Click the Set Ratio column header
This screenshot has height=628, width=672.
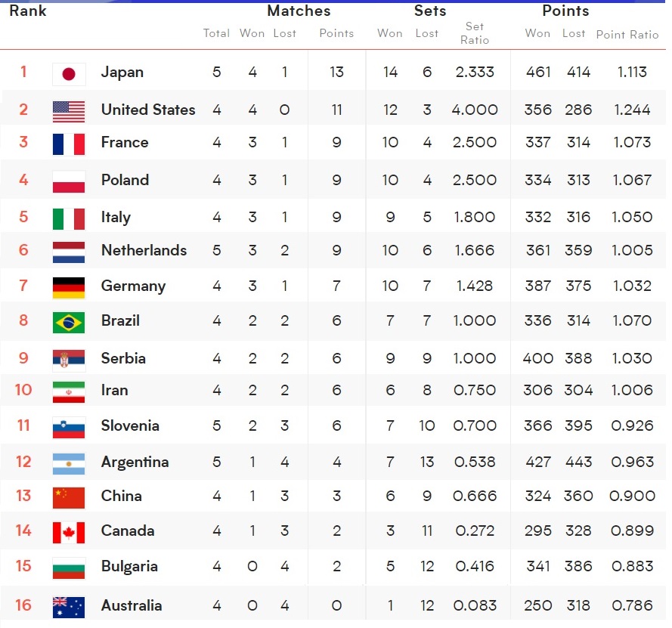(475, 33)
